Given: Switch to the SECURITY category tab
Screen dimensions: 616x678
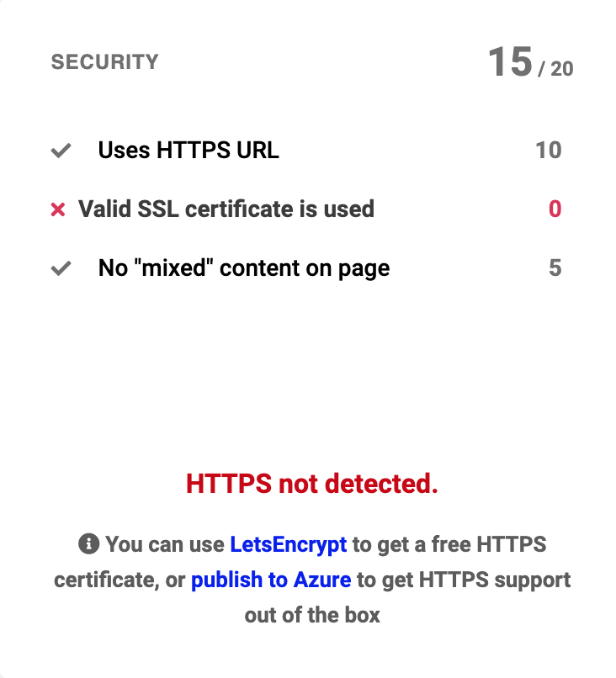Looking at the screenshot, I should pyautogui.click(x=105, y=61).
